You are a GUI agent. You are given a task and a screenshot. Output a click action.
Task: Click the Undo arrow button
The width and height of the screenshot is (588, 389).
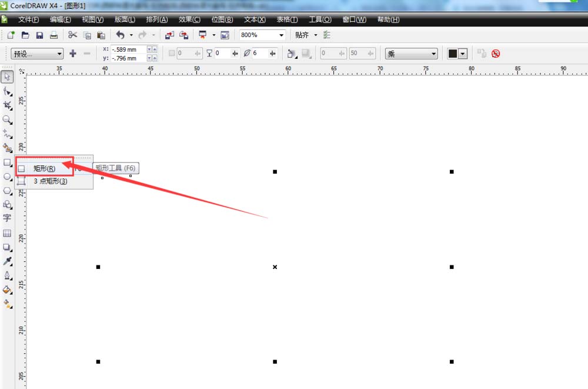120,35
